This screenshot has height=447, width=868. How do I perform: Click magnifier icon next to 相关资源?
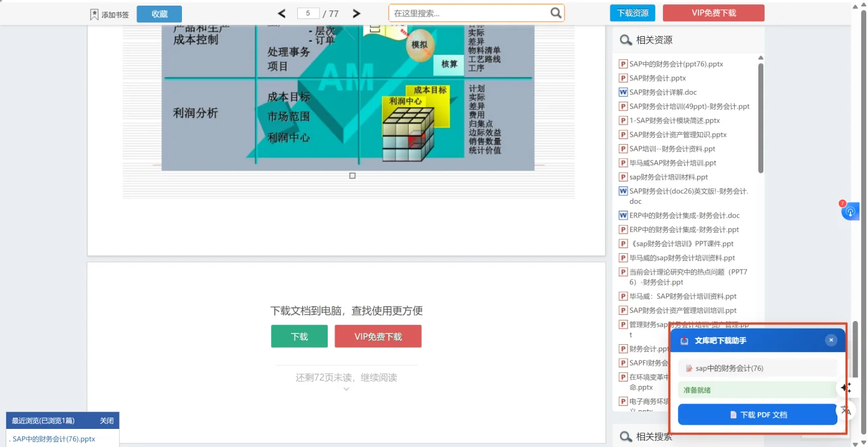click(626, 41)
